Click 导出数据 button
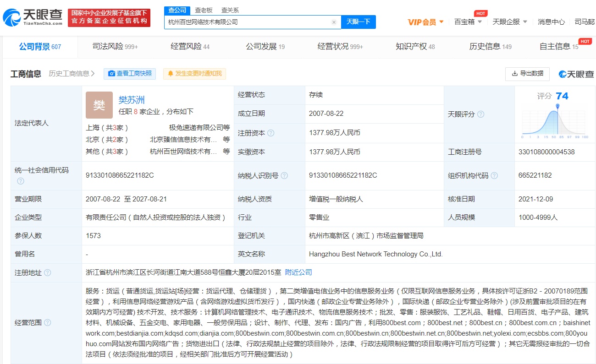 click(x=528, y=74)
